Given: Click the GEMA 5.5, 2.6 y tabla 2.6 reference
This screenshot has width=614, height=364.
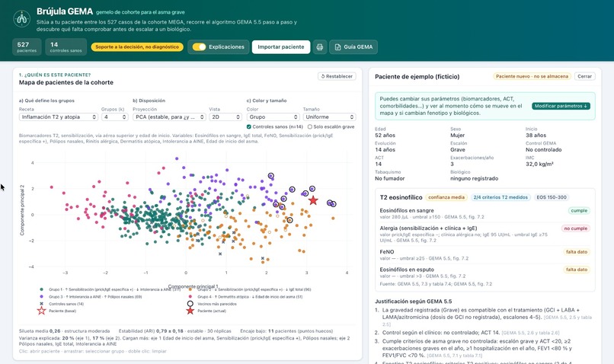Looking at the screenshot, I should coord(530,333).
